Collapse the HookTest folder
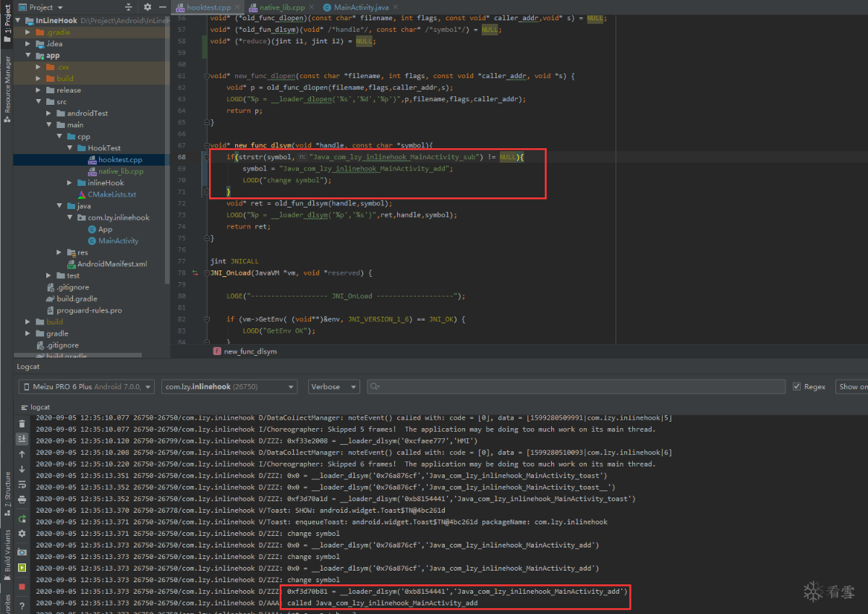The height and width of the screenshot is (614, 868). (72, 148)
